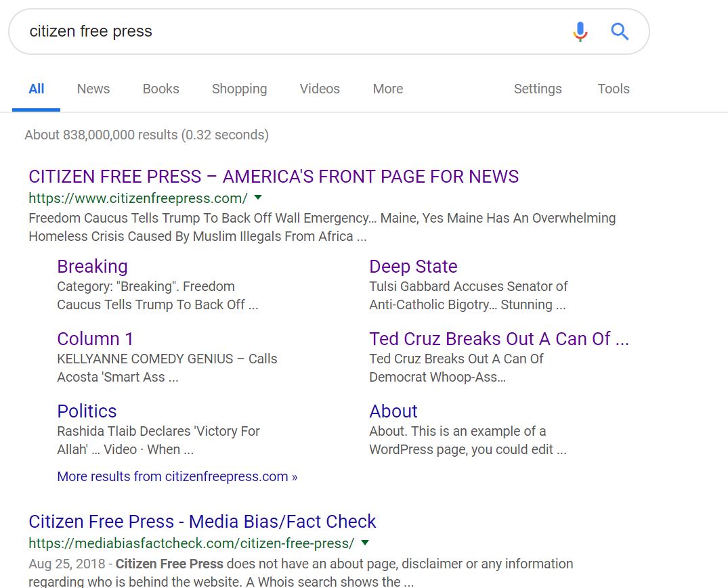Open the Deep State sitelink
Viewport: 728px width, 588px height.
[413, 267]
